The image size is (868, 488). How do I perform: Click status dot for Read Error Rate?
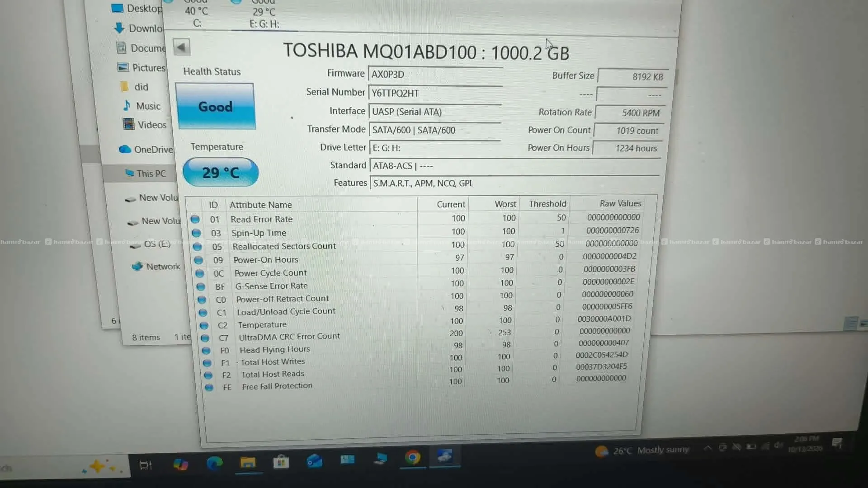coord(195,219)
